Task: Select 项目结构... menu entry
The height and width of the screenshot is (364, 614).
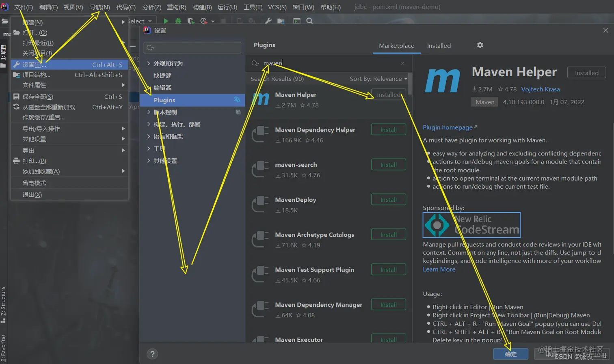Action: click(69, 75)
